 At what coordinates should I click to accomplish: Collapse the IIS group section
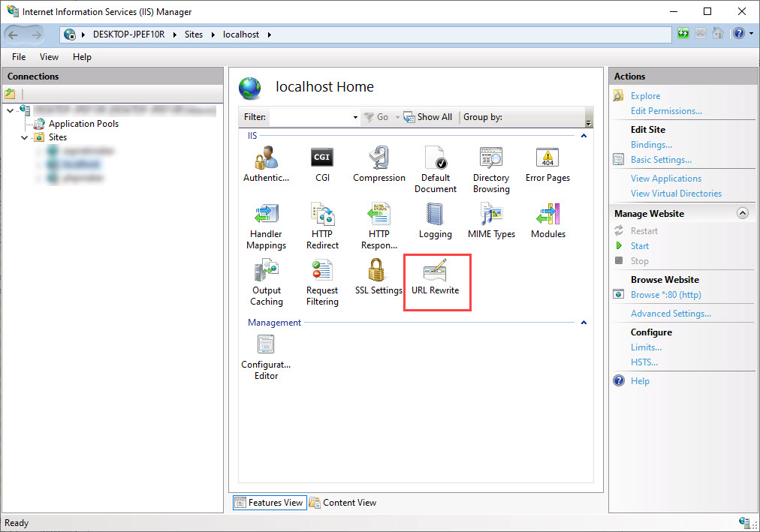coord(584,136)
